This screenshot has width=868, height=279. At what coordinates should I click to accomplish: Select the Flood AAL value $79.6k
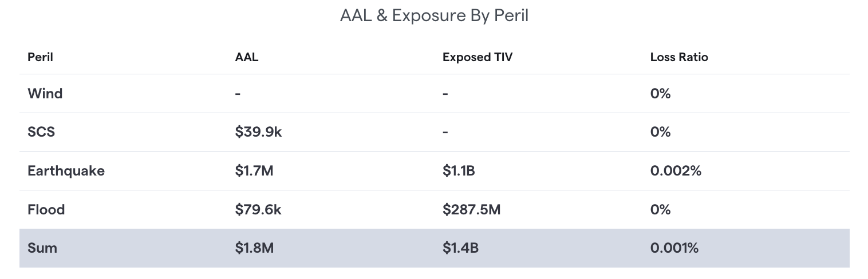258,210
